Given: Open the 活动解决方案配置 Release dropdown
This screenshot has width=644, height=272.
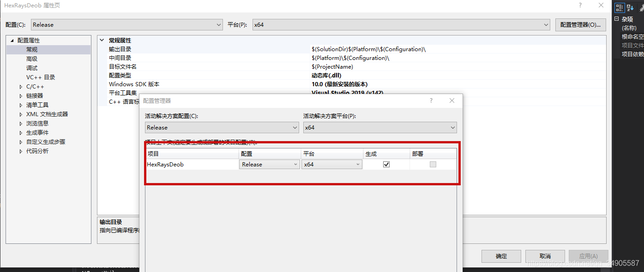Looking at the screenshot, I should pos(222,128).
